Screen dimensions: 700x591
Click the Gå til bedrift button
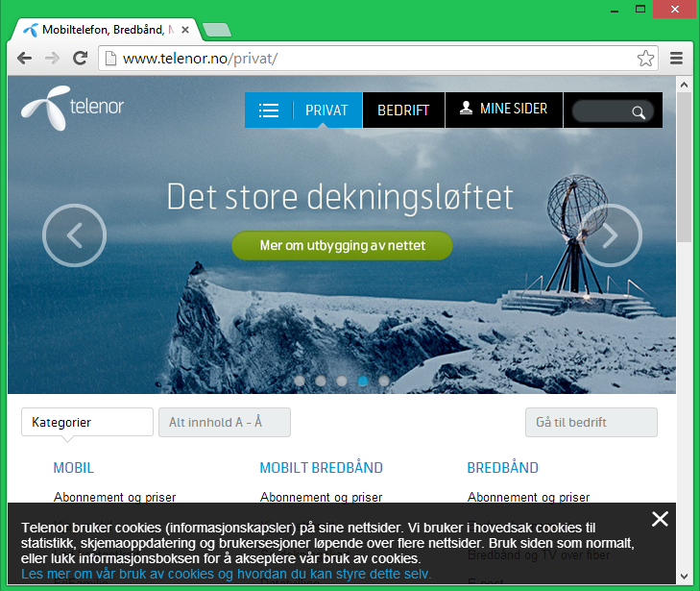click(591, 422)
